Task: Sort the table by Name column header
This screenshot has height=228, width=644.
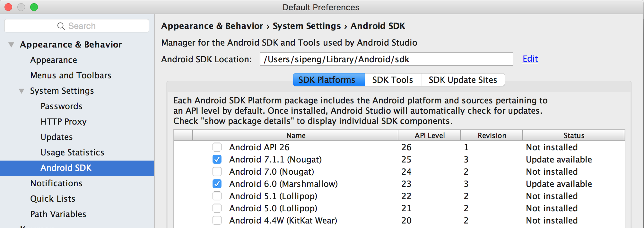Action: (x=296, y=136)
